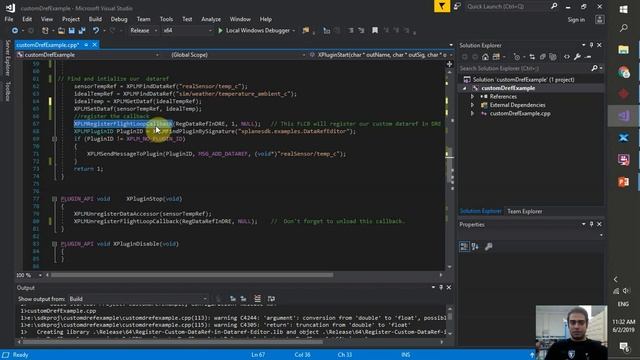Click the editor horizontal scrollbar
The image size is (640, 360).
192,276
